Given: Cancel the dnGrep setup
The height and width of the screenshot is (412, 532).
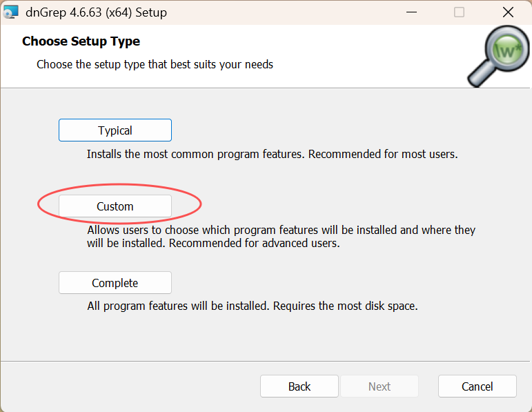Looking at the screenshot, I should [x=477, y=386].
